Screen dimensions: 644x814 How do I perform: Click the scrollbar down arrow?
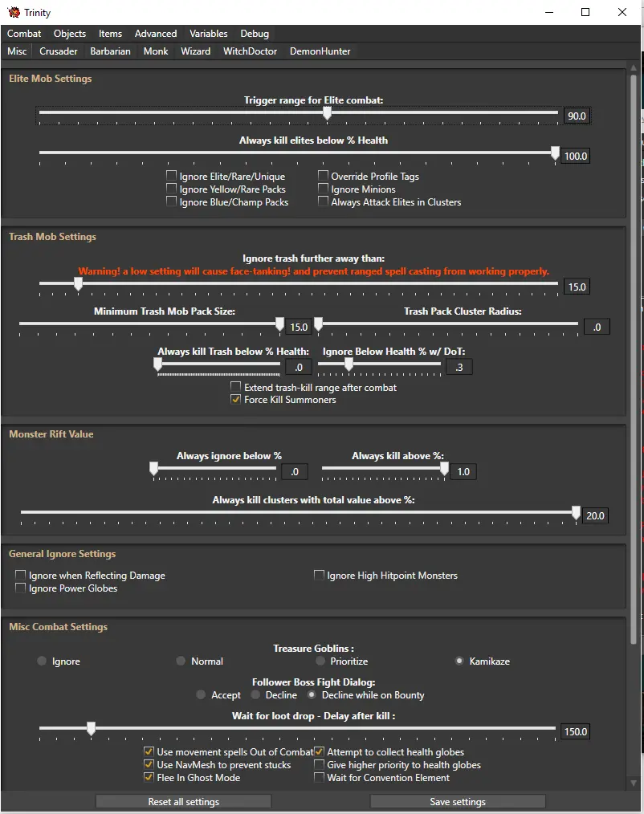tap(634, 783)
